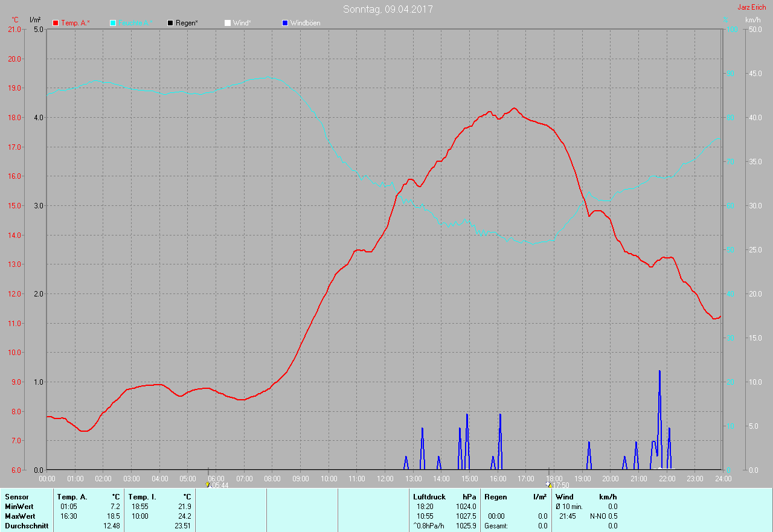Click the minimum temperature time 01:05
The image size is (773, 532).
coord(69,507)
